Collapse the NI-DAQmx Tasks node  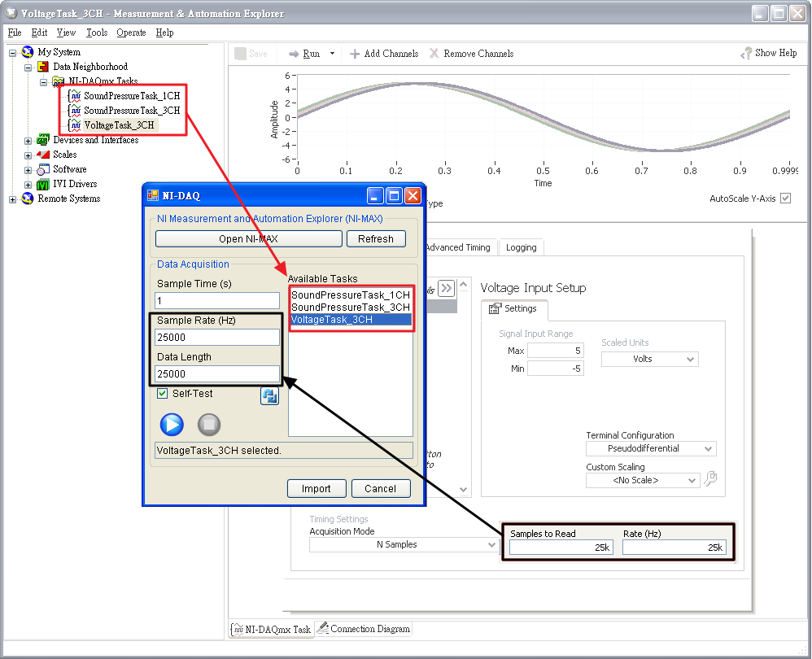(x=44, y=82)
